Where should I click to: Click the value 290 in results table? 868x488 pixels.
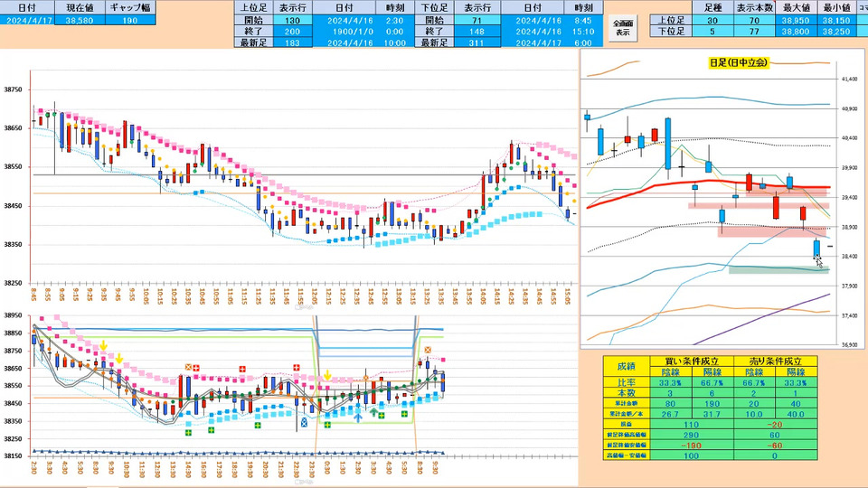(x=691, y=435)
